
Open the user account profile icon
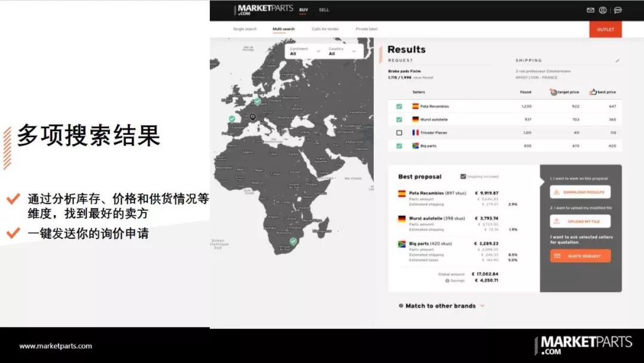coord(602,10)
